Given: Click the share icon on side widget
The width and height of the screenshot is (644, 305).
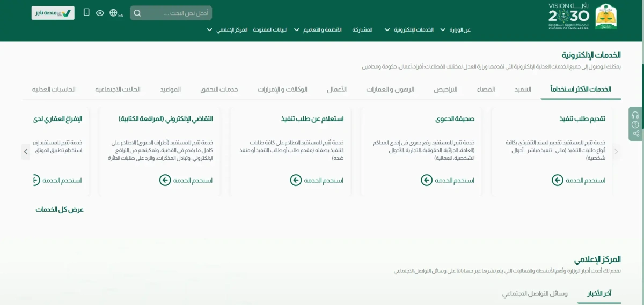Looking at the screenshot, I should [635, 133].
